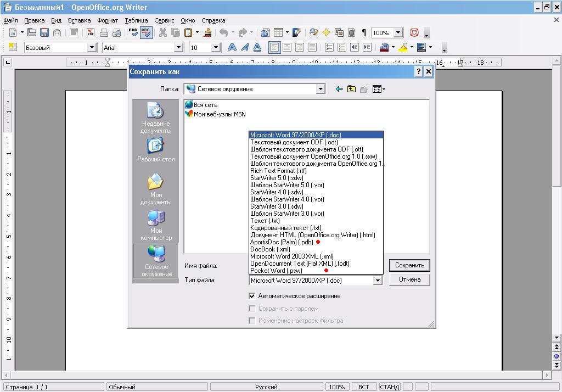
Task: Open the Arial font name dropdown
Action: [178, 47]
